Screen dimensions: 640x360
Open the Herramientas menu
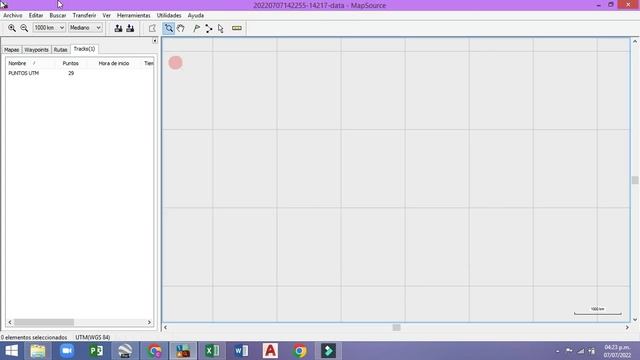(x=133, y=15)
